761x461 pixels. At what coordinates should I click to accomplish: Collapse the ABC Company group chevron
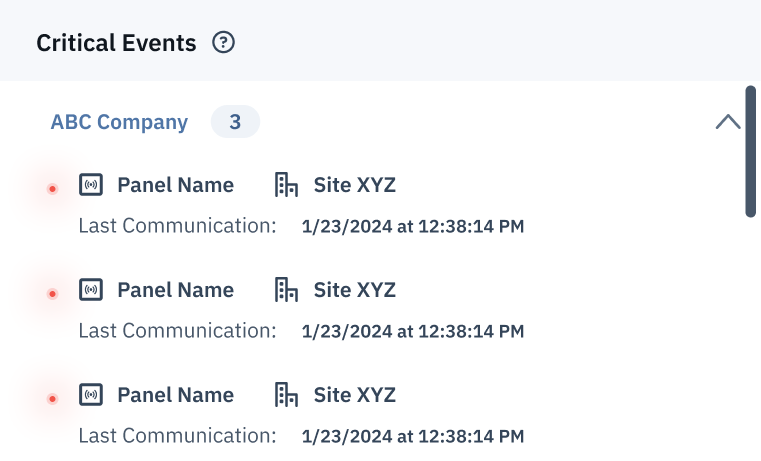[x=728, y=122]
